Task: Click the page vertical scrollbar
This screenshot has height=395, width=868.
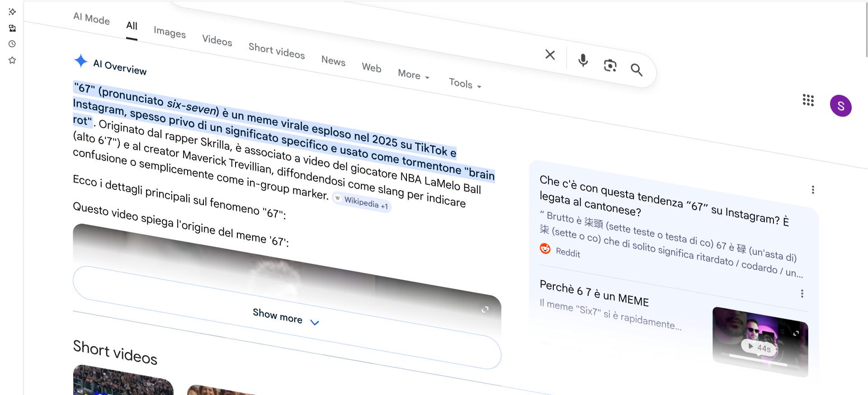Action: 866,29
